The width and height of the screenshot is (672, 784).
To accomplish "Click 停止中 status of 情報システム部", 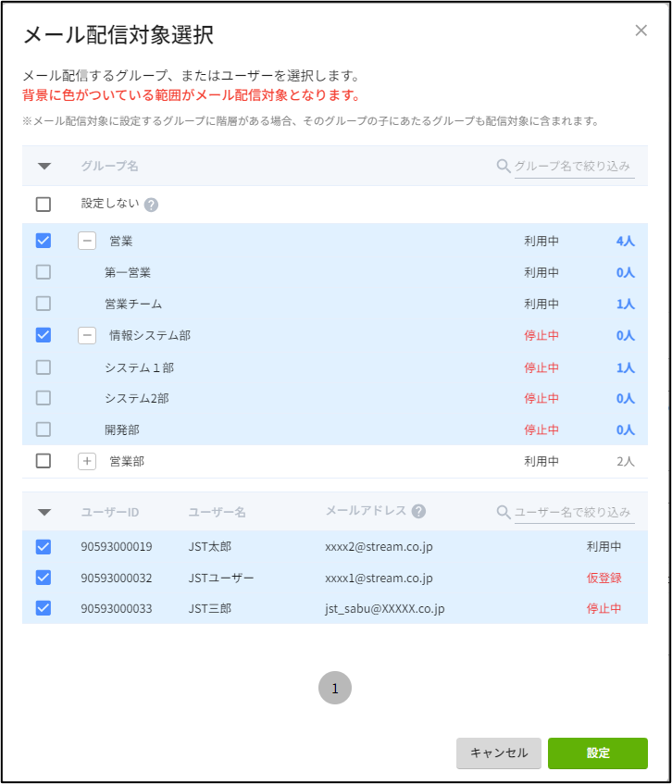I will tap(541, 335).
